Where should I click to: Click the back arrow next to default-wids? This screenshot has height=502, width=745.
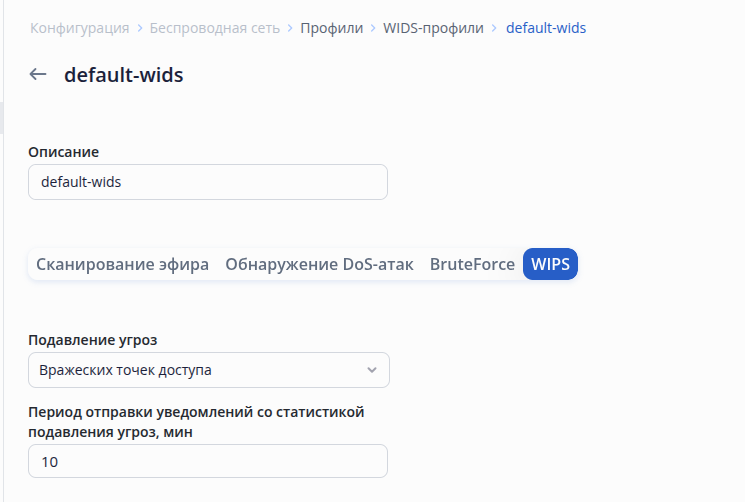coord(38,75)
